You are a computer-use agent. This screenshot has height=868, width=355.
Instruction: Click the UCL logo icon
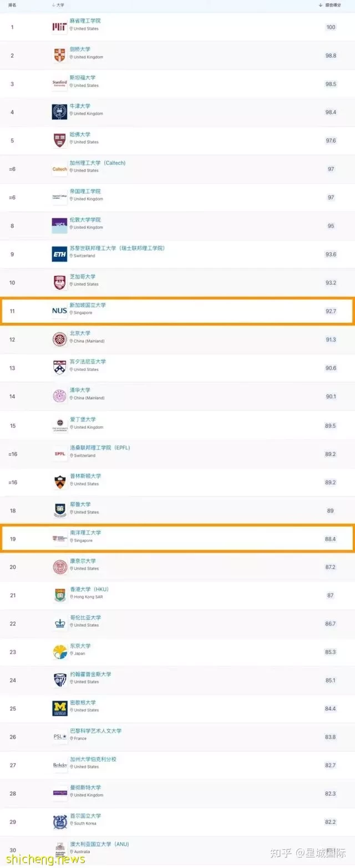coord(59,225)
